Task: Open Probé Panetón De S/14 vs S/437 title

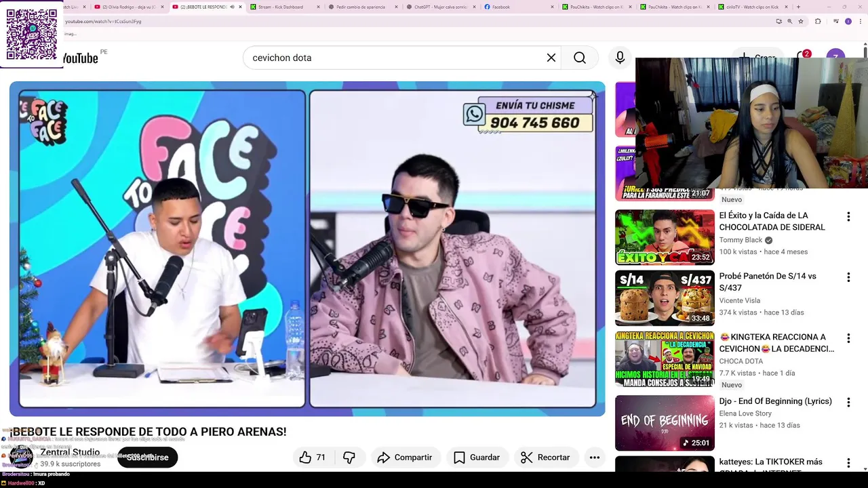Action: 768,282
